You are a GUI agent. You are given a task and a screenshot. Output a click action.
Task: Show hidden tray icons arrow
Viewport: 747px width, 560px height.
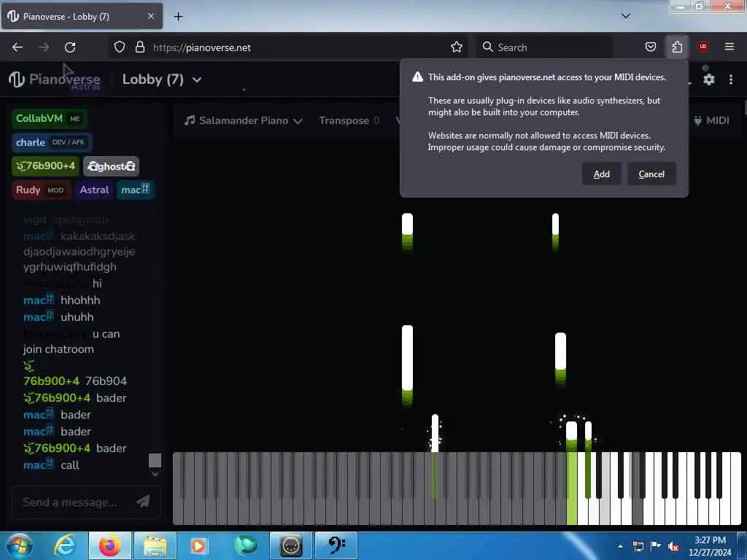(620, 546)
